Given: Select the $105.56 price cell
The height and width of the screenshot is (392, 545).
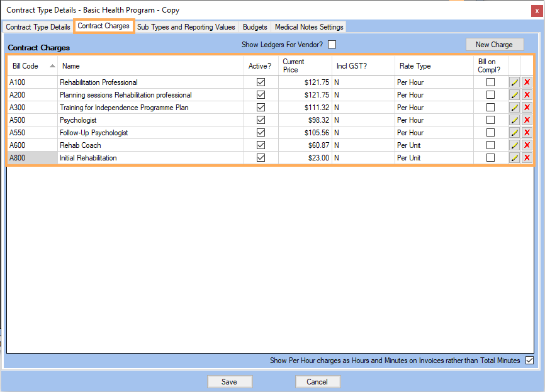Looking at the screenshot, I should coord(305,133).
